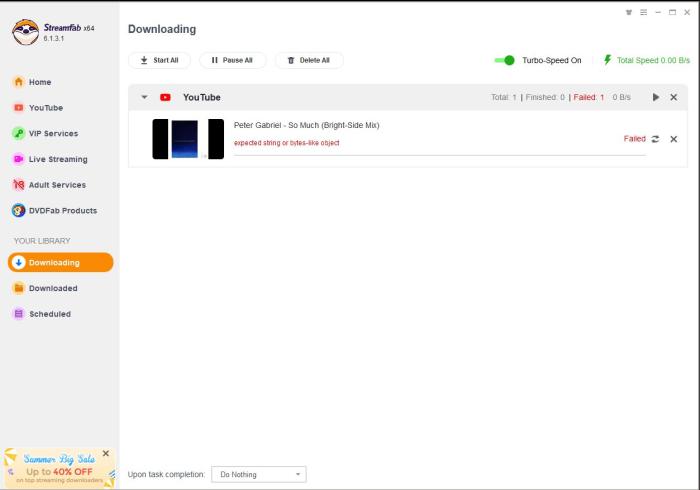Dismiss the Summer Big Sale banner
700x490 pixels.
coord(106,453)
